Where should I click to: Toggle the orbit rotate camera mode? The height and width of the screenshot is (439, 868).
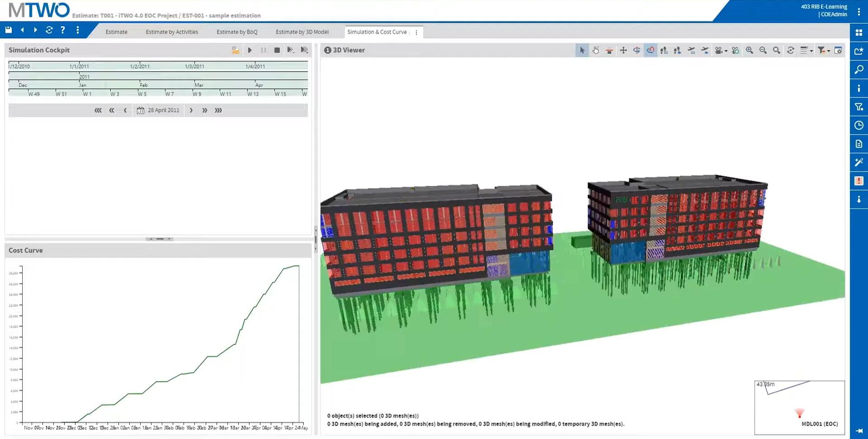[x=650, y=50]
